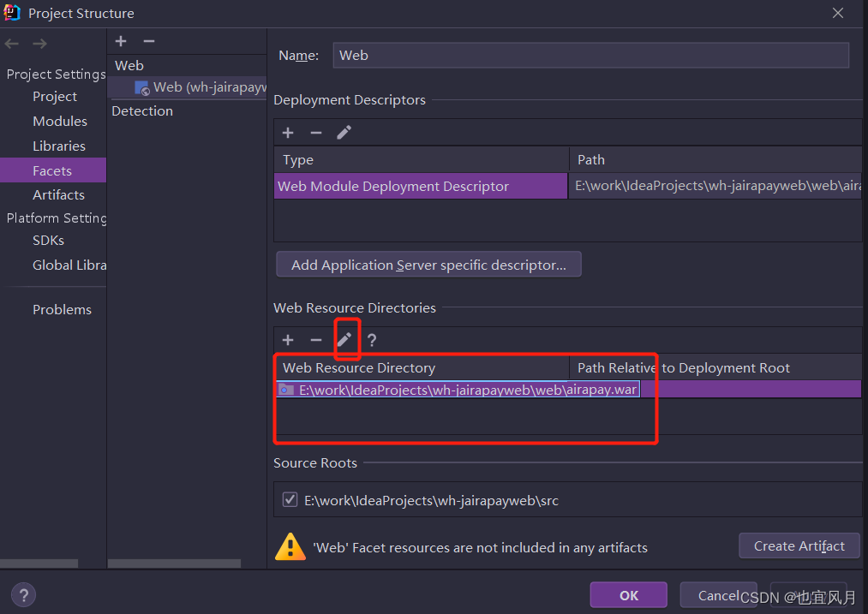
Task: Confirm with the OK button
Action: click(628, 595)
